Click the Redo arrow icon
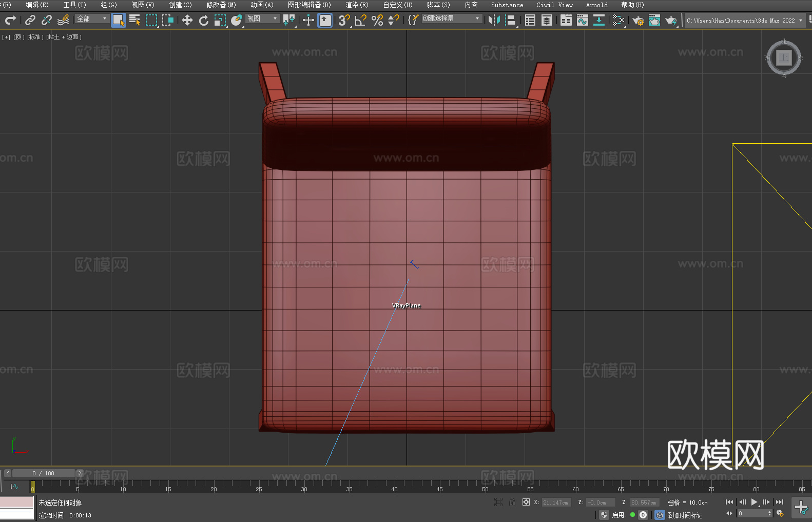This screenshot has width=812, height=522. tap(10, 20)
